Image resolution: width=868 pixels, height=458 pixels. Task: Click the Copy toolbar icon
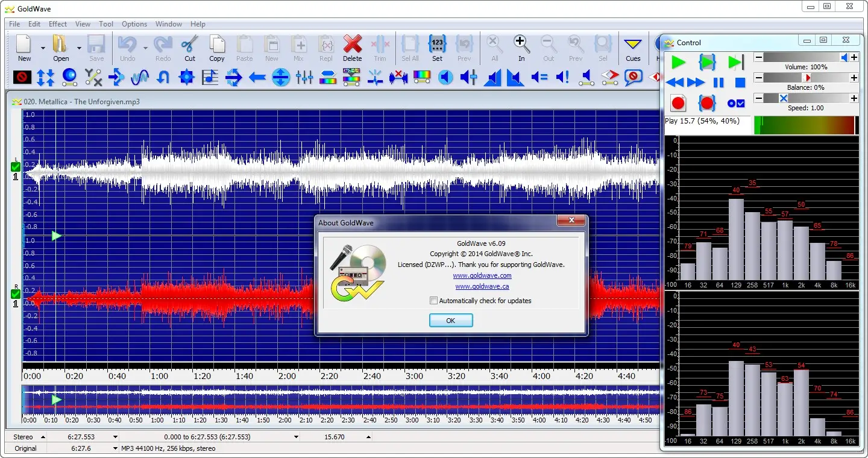pos(217,44)
